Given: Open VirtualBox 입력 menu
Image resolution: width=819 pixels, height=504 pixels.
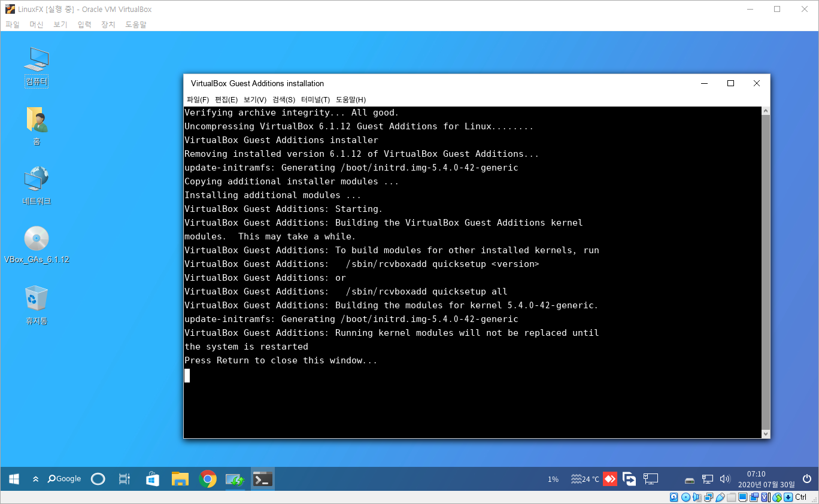Looking at the screenshot, I should tap(84, 25).
